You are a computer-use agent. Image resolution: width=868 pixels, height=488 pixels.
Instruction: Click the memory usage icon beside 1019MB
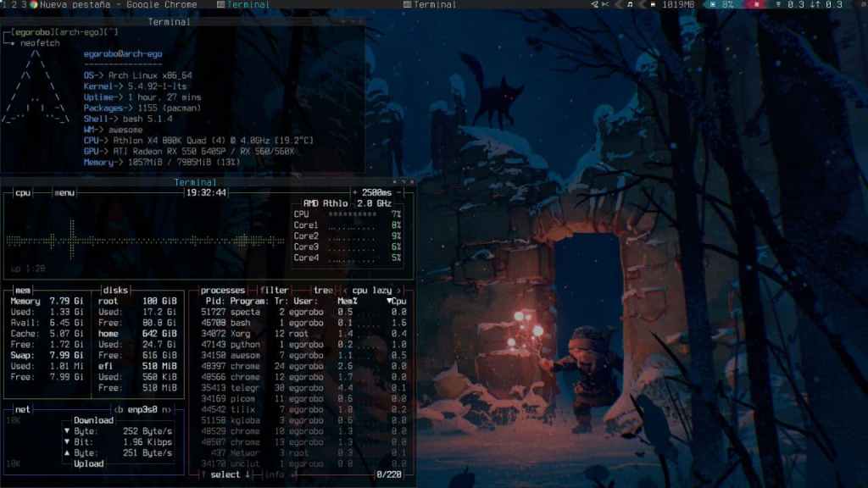pyautogui.click(x=652, y=4)
